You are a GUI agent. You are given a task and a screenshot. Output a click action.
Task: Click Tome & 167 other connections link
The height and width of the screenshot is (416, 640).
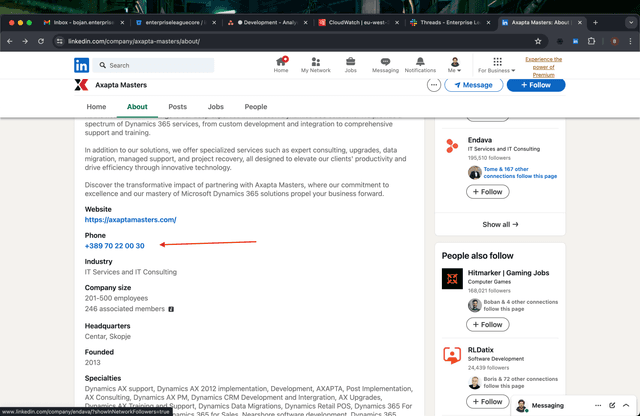pyautogui.click(x=520, y=172)
